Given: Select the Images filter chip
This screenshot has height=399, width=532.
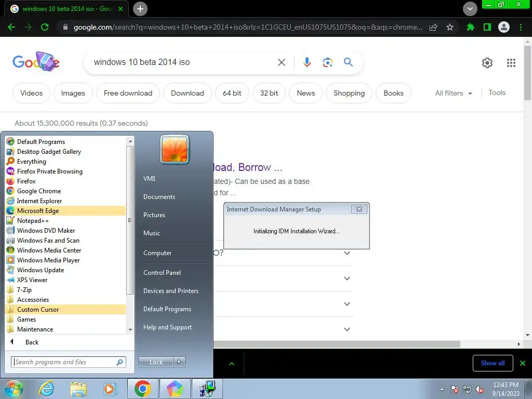Looking at the screenshot, I should point(73,93).
